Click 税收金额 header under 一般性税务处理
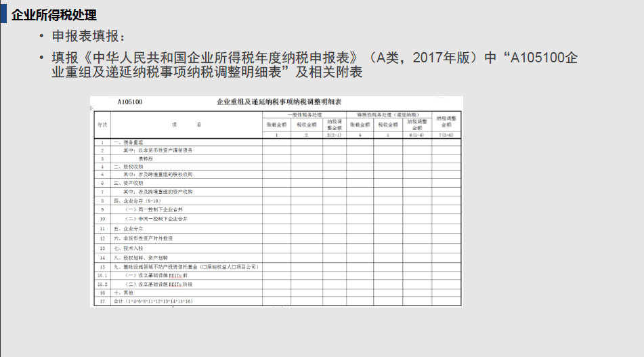 [306, 125]
